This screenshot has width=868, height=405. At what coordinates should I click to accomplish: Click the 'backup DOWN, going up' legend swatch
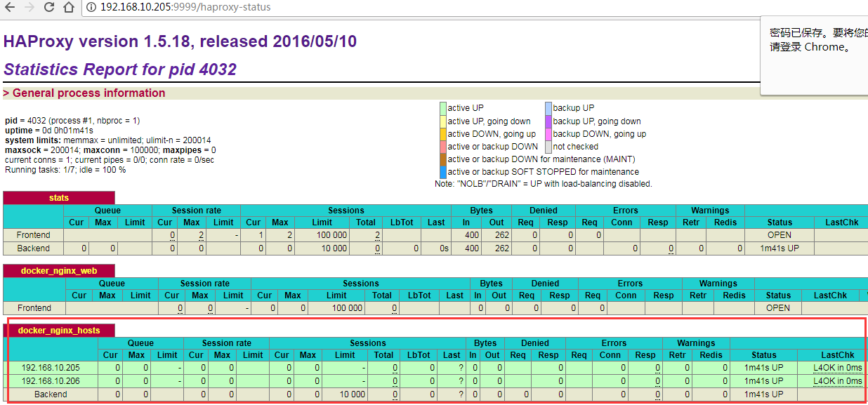point(548,134)
